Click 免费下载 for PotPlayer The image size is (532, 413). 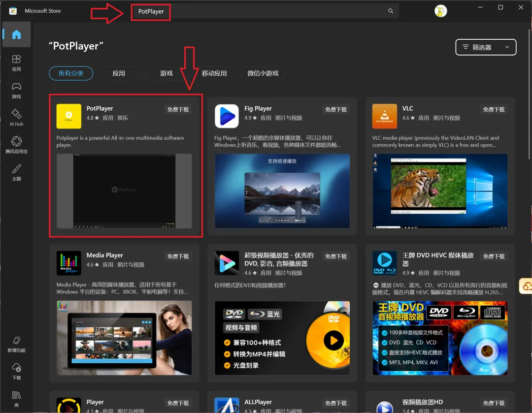pos(178,109)
